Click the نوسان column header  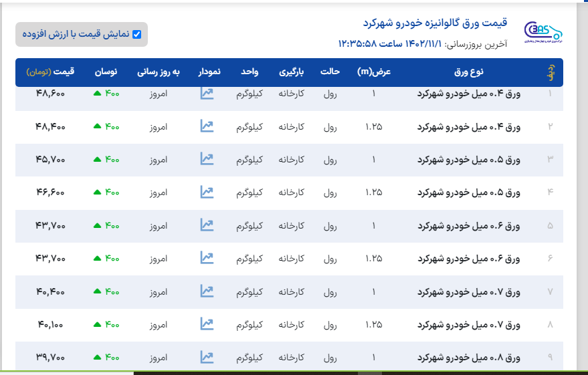pyautogui.click(x=107, y=72)
